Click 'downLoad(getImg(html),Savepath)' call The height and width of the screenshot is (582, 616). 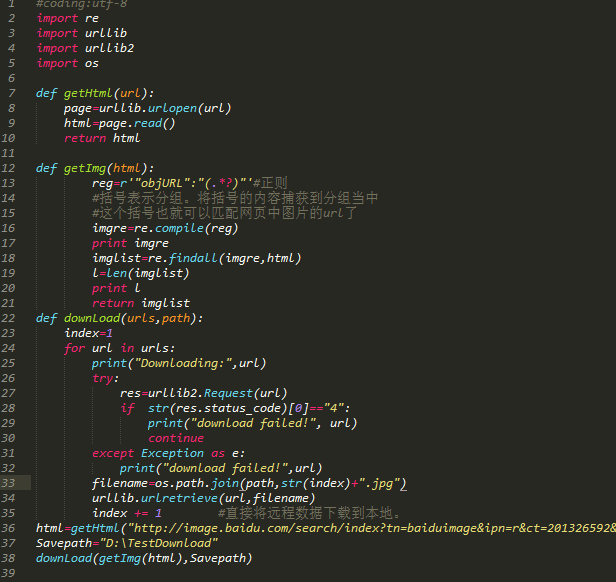click(x=144, y=558)
